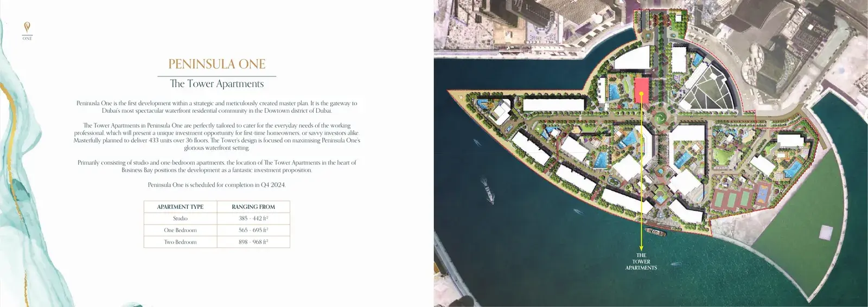Click the ONE logo emblem
Image resolution: width=868 pixels, height=307 pixels.
pyautogui.click(x=27, y=31)
